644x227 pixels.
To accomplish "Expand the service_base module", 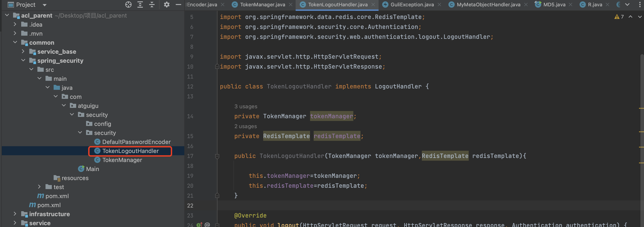I will click(x=23, y=51).
